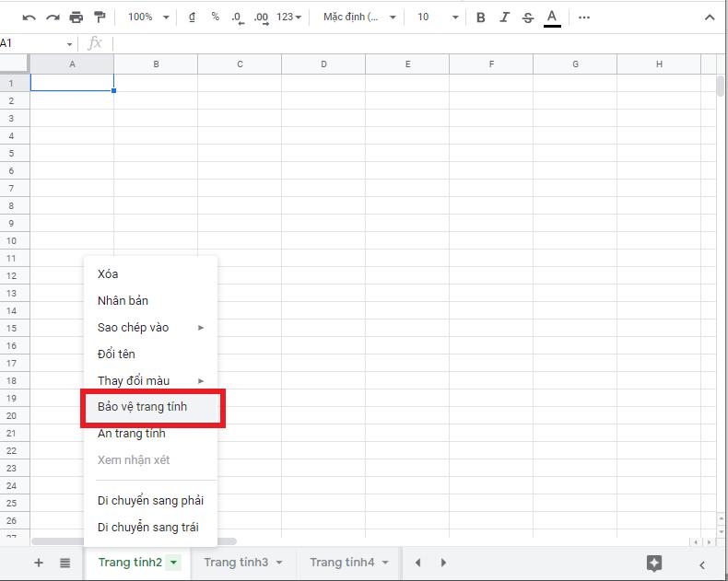The width and height of the screenshot is (728, 581).
Task: Switch to the Trang tính3 tab
Action: pyautogui.click(x=236, y=563)
